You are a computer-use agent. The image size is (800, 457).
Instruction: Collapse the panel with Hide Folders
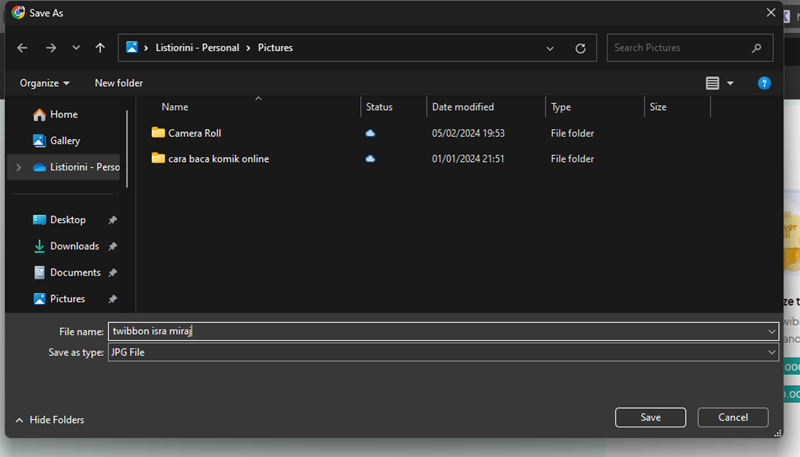(x=50, y=420)
